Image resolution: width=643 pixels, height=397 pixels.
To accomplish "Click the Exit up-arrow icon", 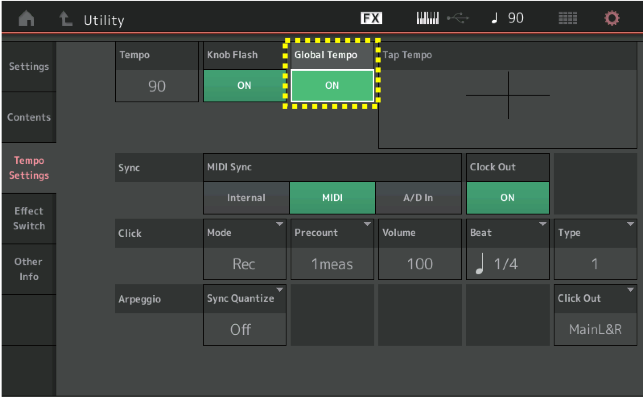I will pyautogui.click(x=66, y=18).
